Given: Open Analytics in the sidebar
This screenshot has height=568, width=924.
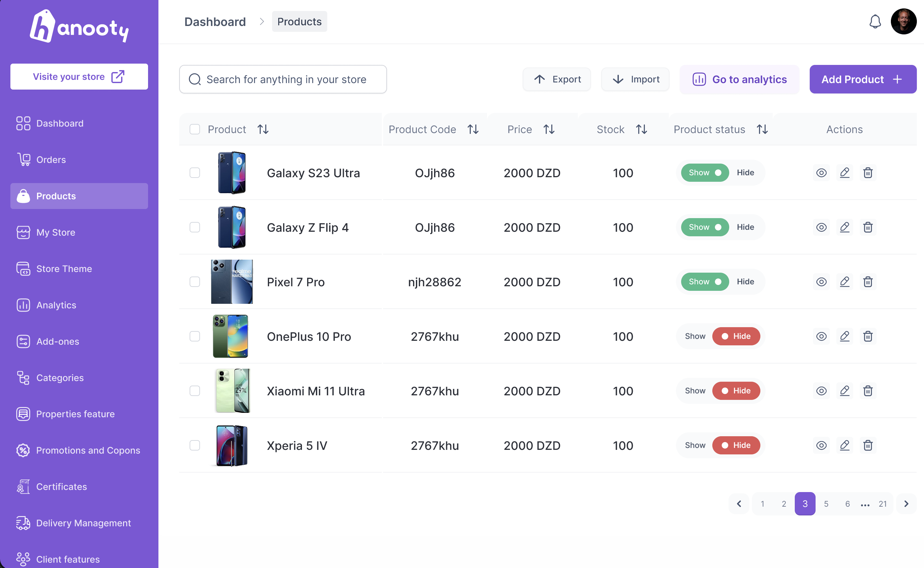Looking at the screenshot, I should pos(79,305).
